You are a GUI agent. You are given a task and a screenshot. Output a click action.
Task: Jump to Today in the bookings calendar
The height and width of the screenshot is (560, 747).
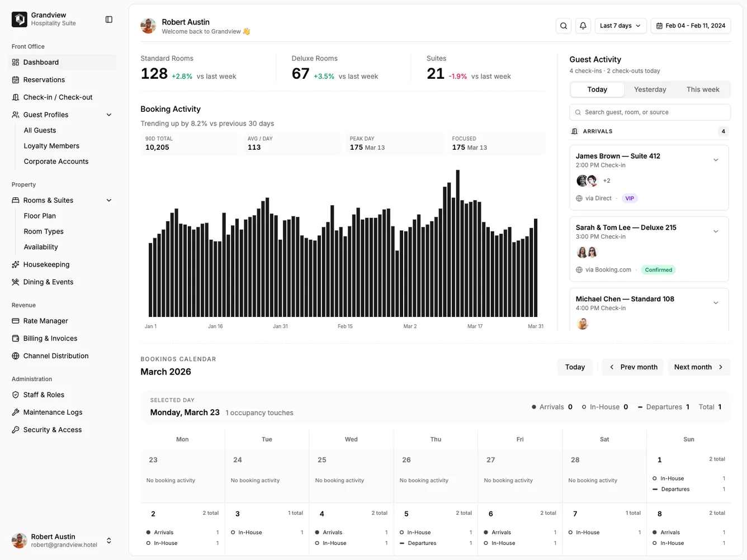click(575, 367)
